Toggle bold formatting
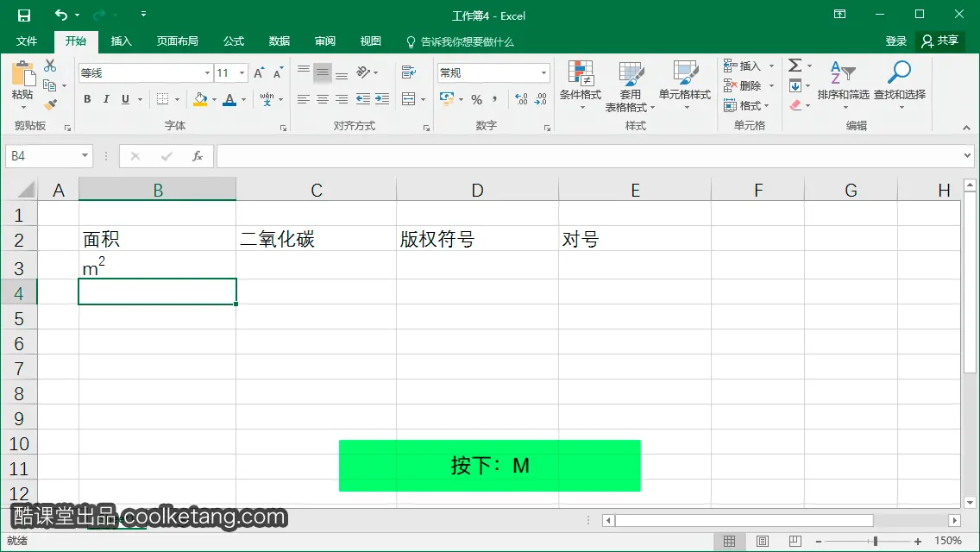Screen dimensions: 980x552 click(x=87, y=99)
